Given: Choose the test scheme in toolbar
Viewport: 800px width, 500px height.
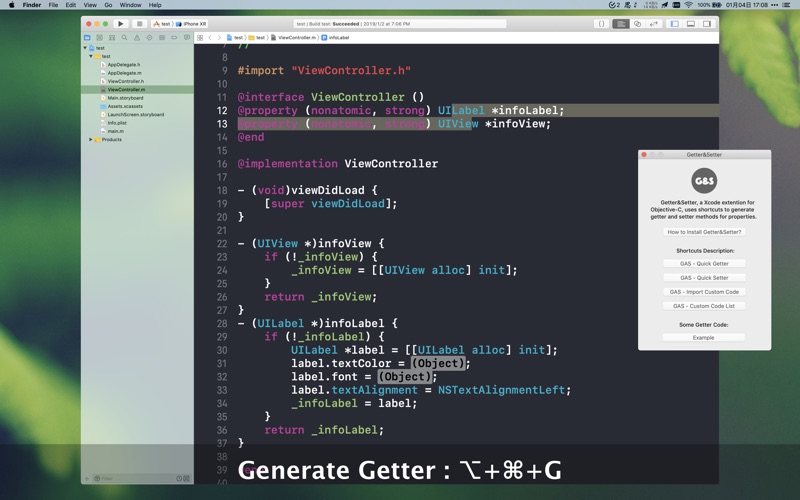Looking at the screenshot, I should pos(162,23).
